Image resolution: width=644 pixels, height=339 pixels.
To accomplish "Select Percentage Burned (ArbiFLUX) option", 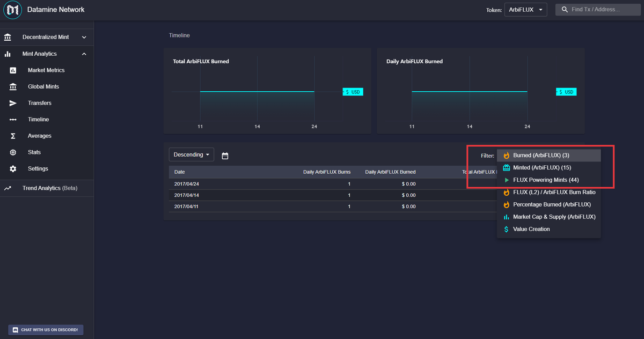I will click(548, 204).
